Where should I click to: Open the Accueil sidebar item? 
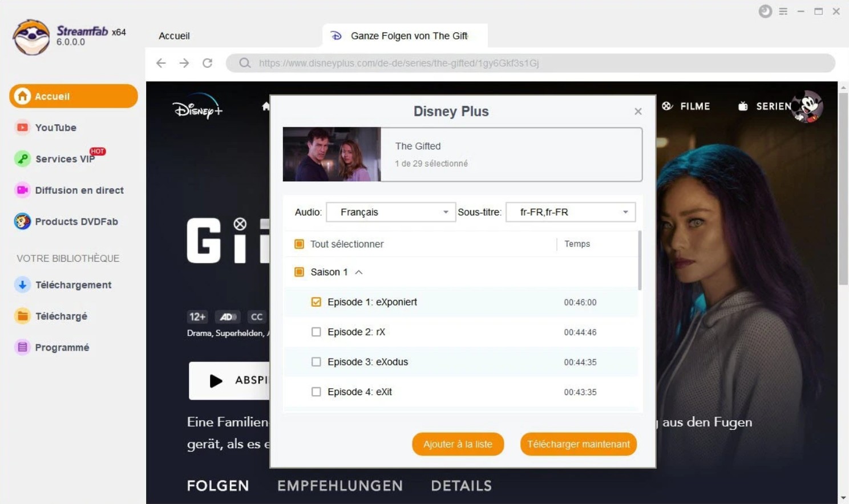74,96
